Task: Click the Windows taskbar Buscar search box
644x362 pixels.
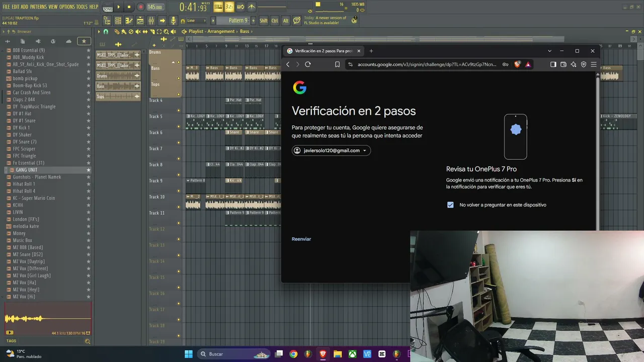Action: (x=234, y=354)
